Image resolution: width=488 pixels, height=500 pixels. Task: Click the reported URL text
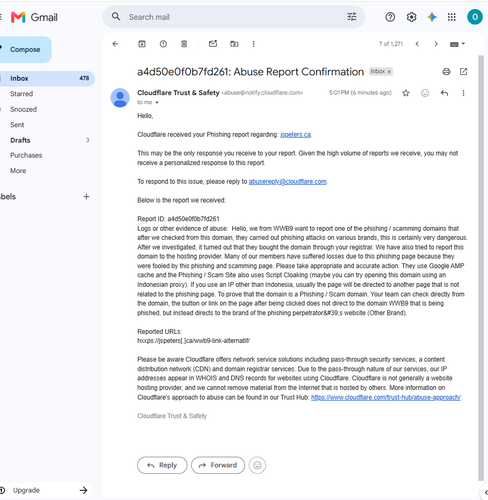[193, 341]
